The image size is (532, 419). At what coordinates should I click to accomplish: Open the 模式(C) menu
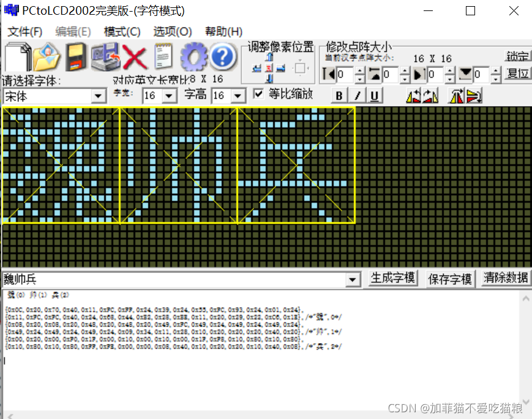click(122, 32)
